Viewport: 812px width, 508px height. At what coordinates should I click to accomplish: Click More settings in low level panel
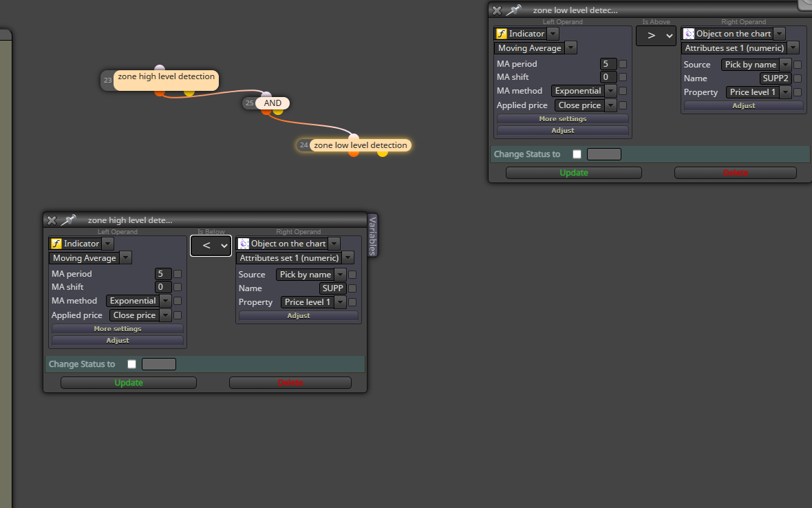562,119
